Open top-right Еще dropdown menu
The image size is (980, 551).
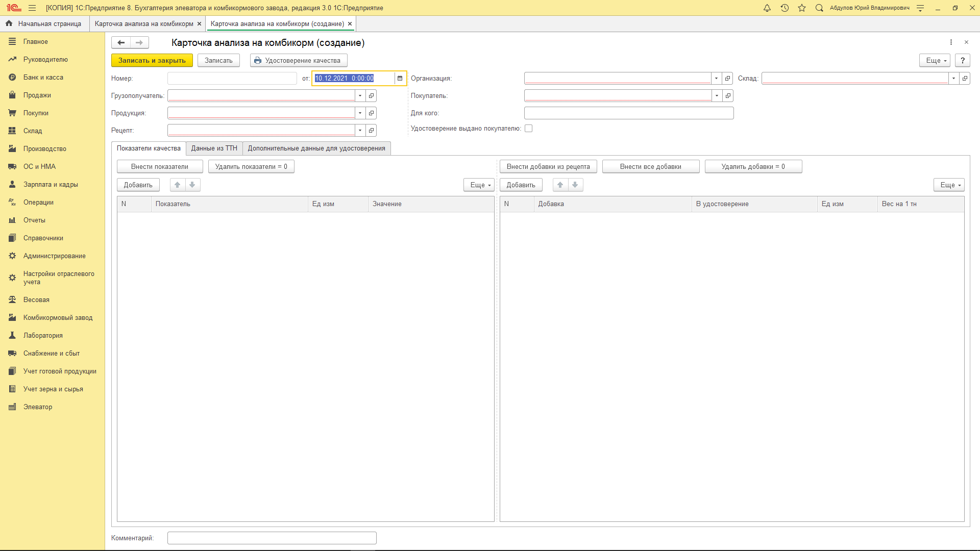tap(935, 60)
